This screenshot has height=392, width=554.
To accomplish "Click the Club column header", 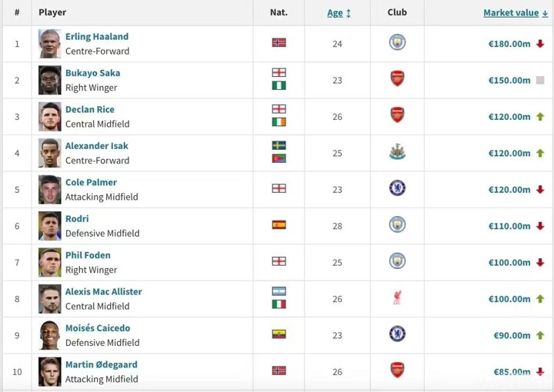I will click(x=397, y=12).
